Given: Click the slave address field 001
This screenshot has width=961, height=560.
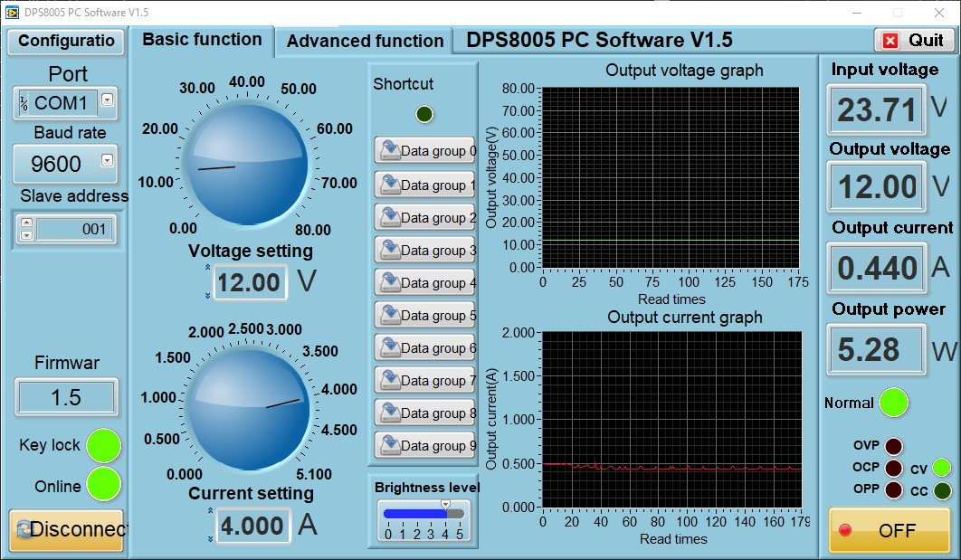Looking at the screenshot, I should 75,229.
